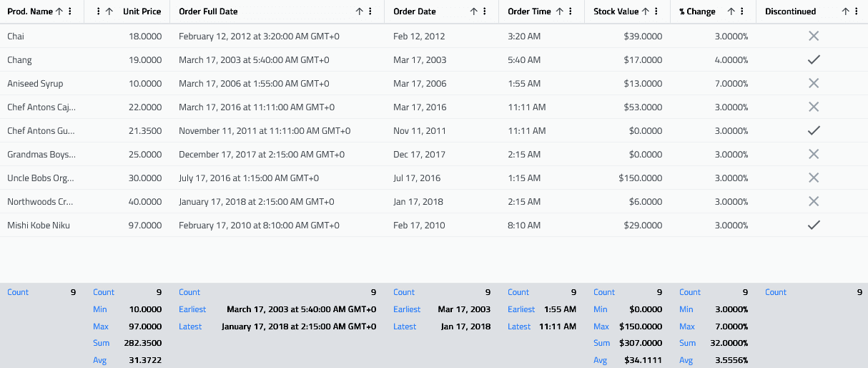Select the $53.0000 stock value cell

[x=628, y=107]
